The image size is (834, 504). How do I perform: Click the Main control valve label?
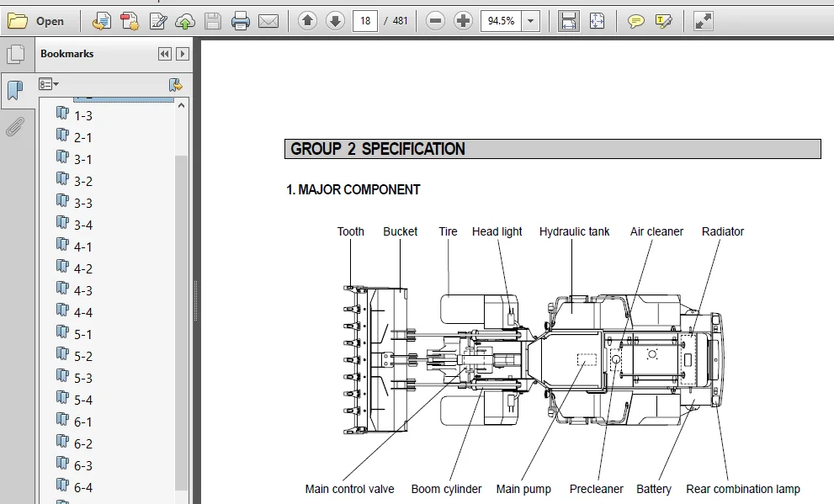click(349, 489)
